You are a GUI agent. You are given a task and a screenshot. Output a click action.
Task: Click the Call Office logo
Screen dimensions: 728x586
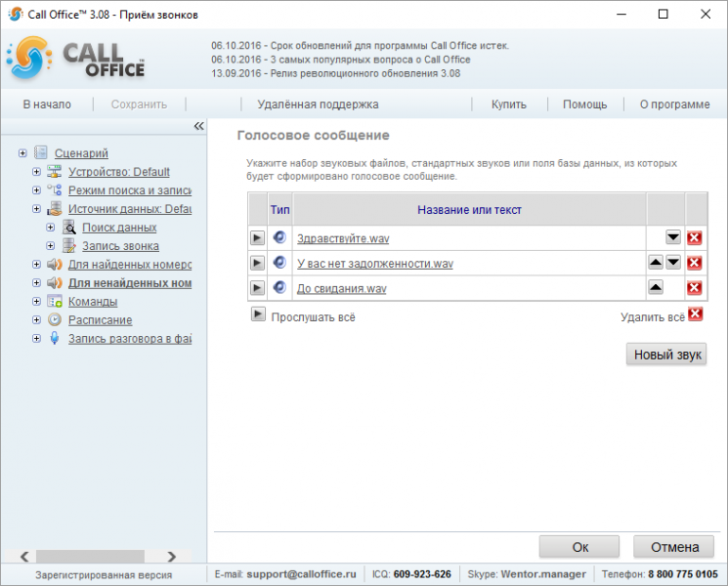(75, 59)
